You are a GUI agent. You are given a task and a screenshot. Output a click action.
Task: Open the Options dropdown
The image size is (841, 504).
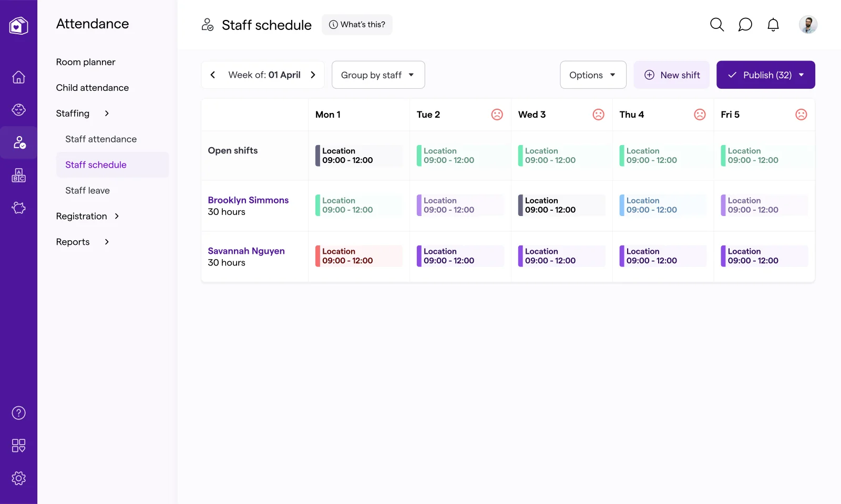pos(593,75)
